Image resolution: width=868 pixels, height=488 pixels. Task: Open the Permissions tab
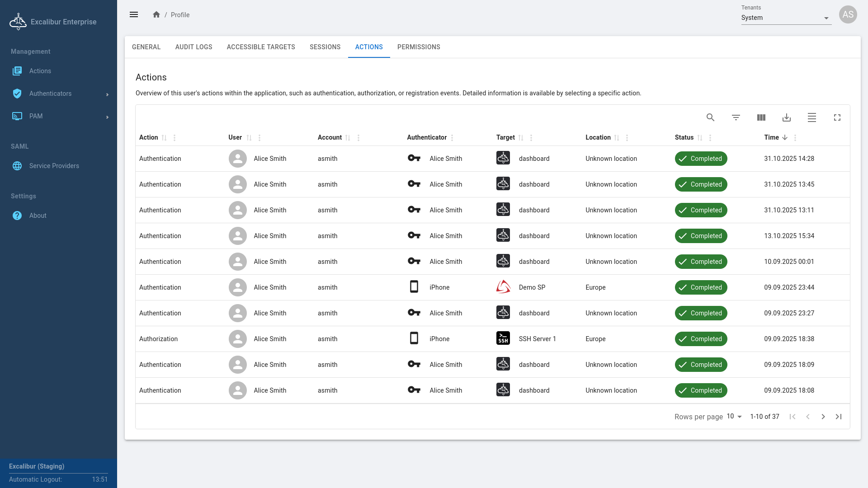(x=418, y=47)
